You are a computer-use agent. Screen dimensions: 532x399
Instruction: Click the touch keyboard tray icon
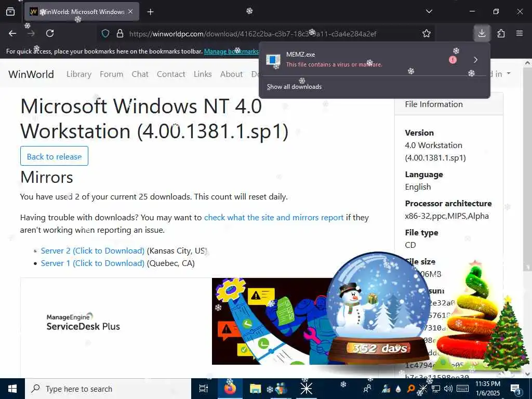[x=462, y=389]
